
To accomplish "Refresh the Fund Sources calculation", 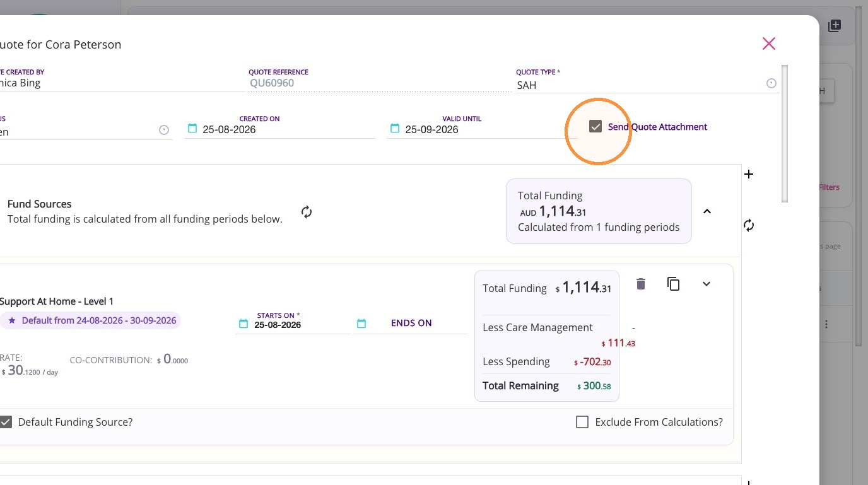I will (307, 212).
